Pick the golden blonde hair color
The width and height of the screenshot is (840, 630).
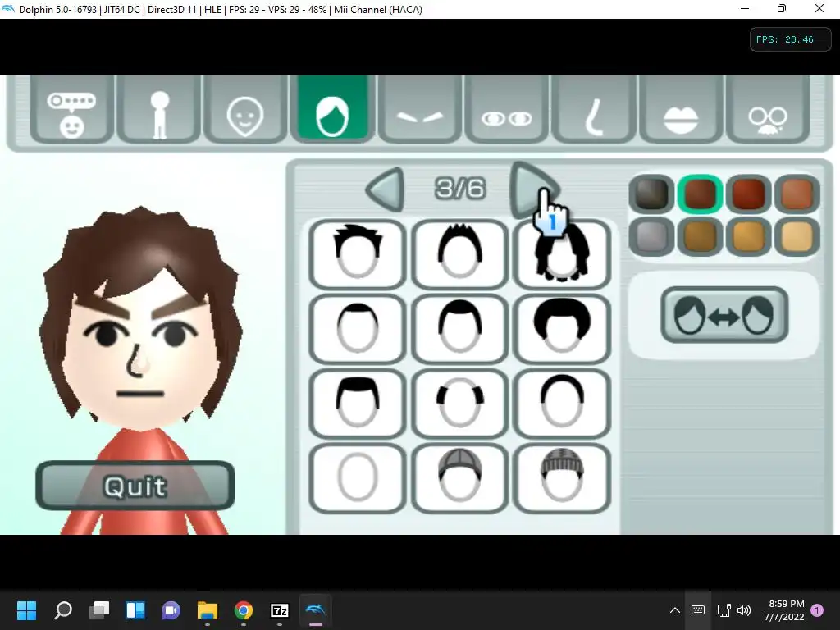748,236
